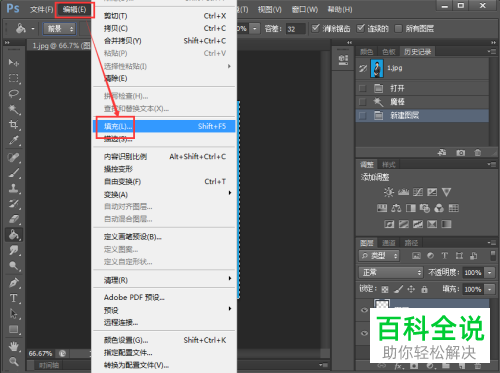The height and width of the screenshot is (373, 500).
Task: Choose 剪切(T) from the Edit menu
Action: (164, 16)
